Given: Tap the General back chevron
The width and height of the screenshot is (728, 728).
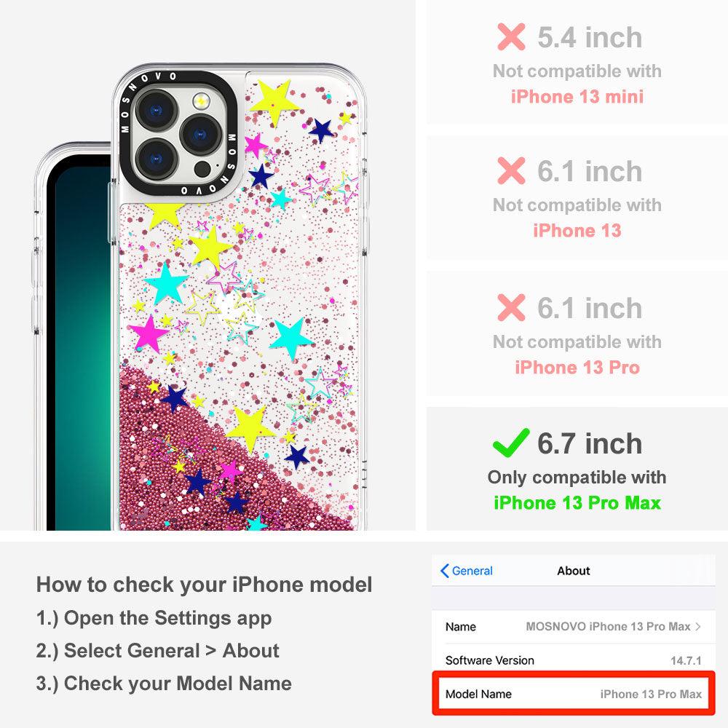Looking at the screenshot, I should tap(444, 571).
